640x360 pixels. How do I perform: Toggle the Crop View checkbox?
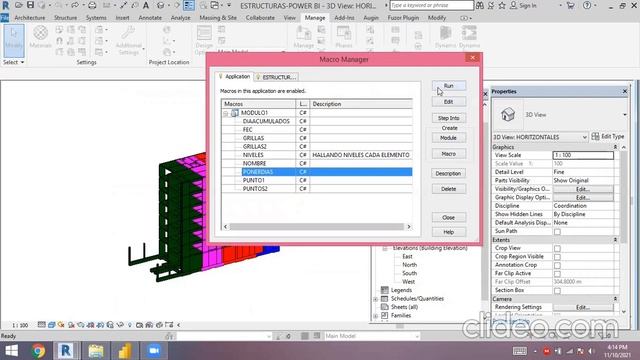click(557, 248)
